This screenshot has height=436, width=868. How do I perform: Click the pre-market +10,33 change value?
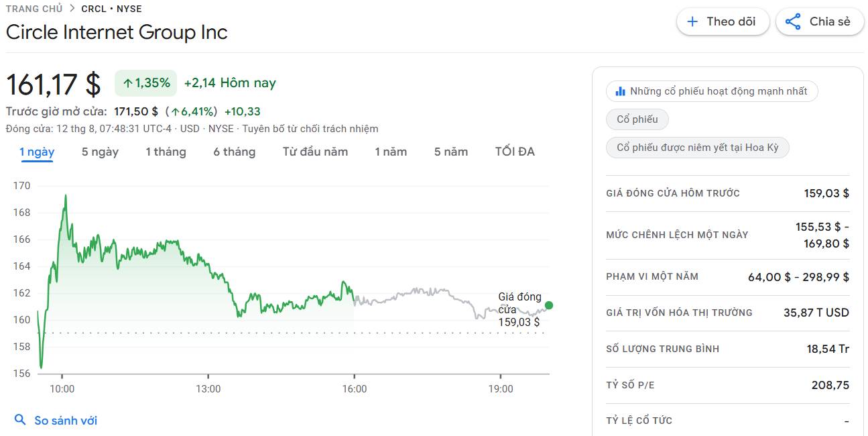click(243, 111)
